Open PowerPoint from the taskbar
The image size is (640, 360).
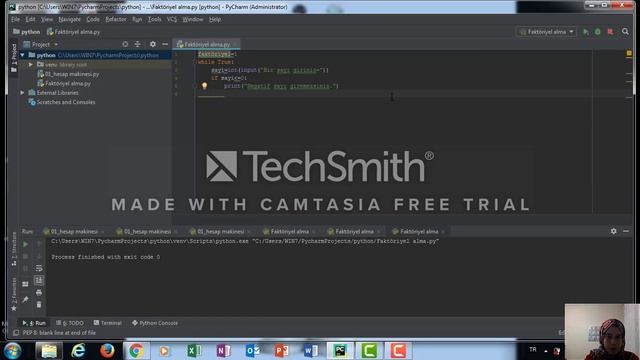pyautogui.click(x=282, y=351)
